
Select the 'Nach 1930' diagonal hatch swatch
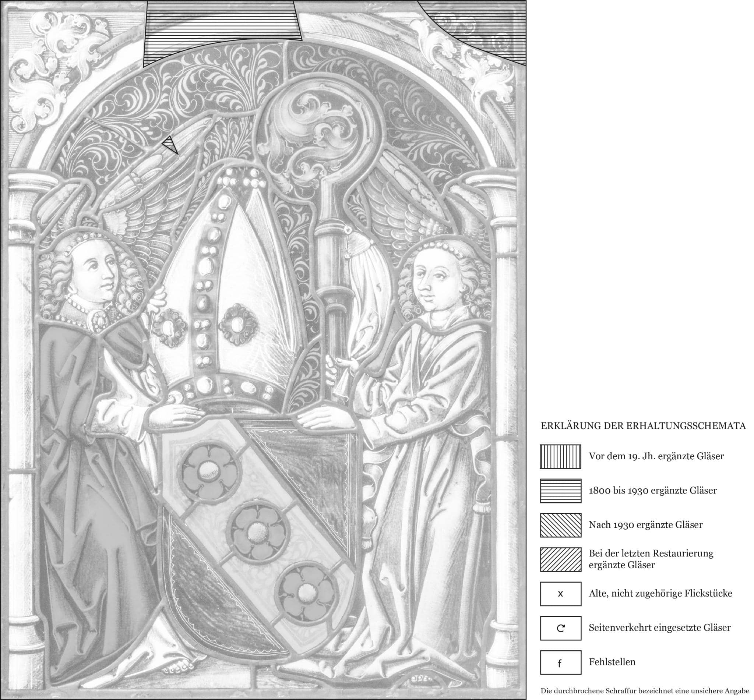[560, 525]
